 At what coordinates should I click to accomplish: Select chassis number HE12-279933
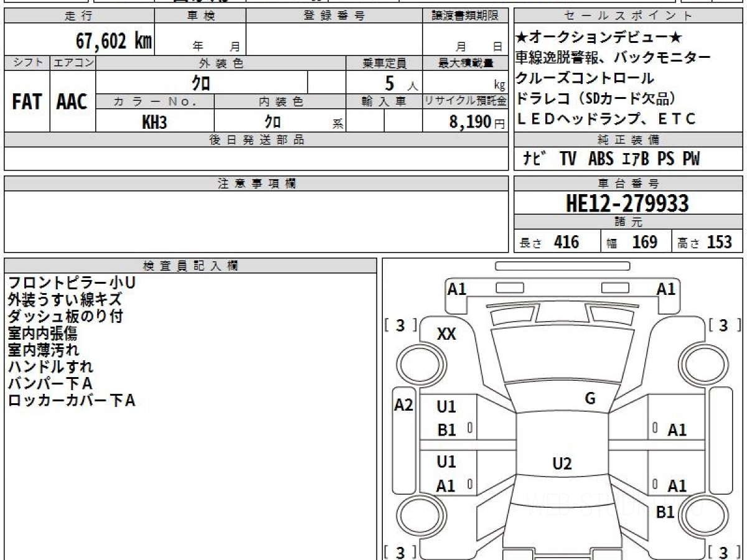(627, 203)
